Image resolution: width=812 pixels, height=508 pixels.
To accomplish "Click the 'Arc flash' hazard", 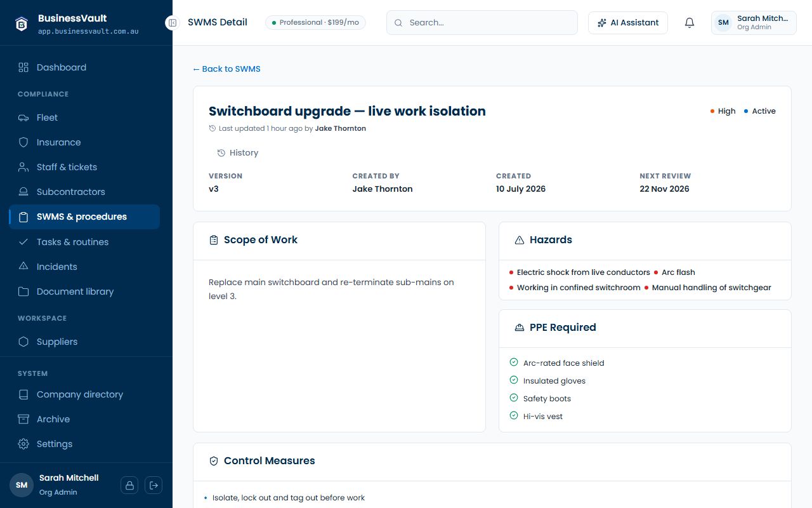I will [674, 272].
